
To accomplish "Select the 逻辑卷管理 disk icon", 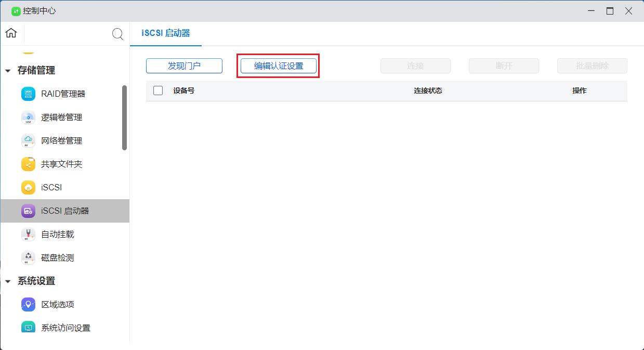I will tap(28, 118).
